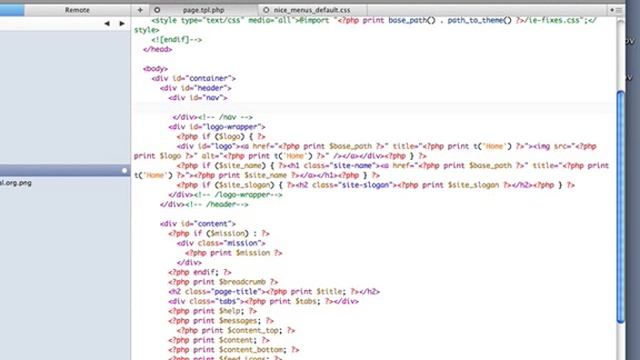Switch to the Remote tab
640x360 pixels.
tap(77, 10)
